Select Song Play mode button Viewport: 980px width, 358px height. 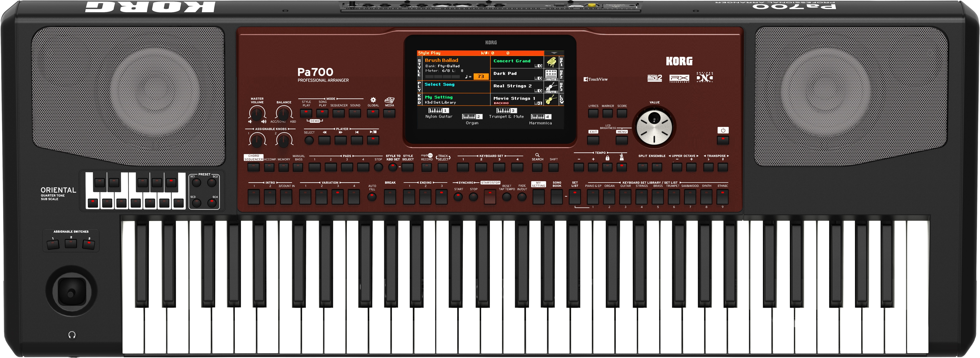point(322,113)
